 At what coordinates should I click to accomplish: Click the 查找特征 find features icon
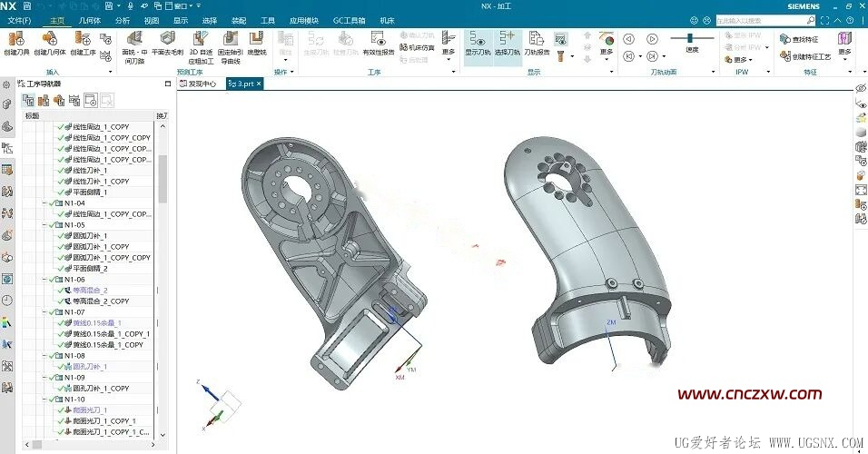click(799, 39)
